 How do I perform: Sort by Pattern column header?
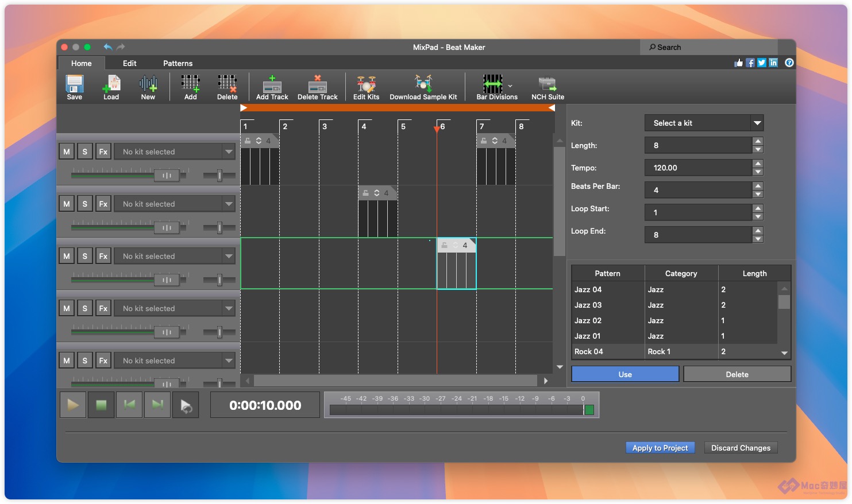click(x=608, y=273)
